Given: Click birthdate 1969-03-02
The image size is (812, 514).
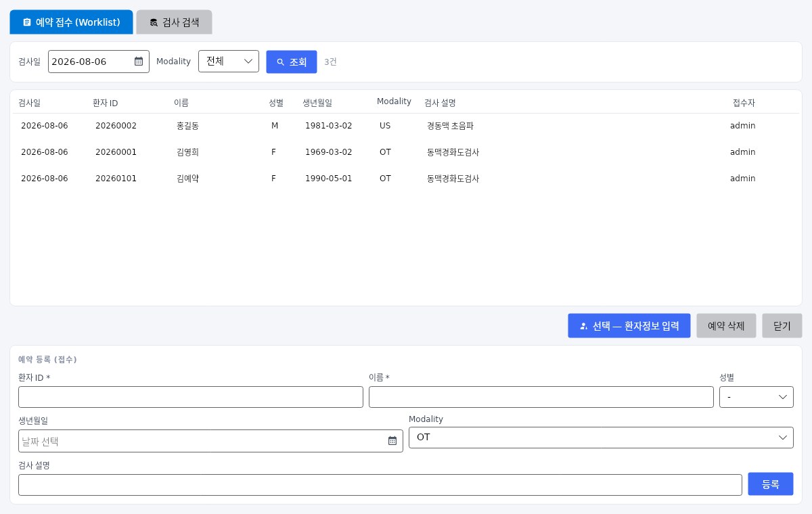Looking at the screenshot, I should click(x=329, y=152).
